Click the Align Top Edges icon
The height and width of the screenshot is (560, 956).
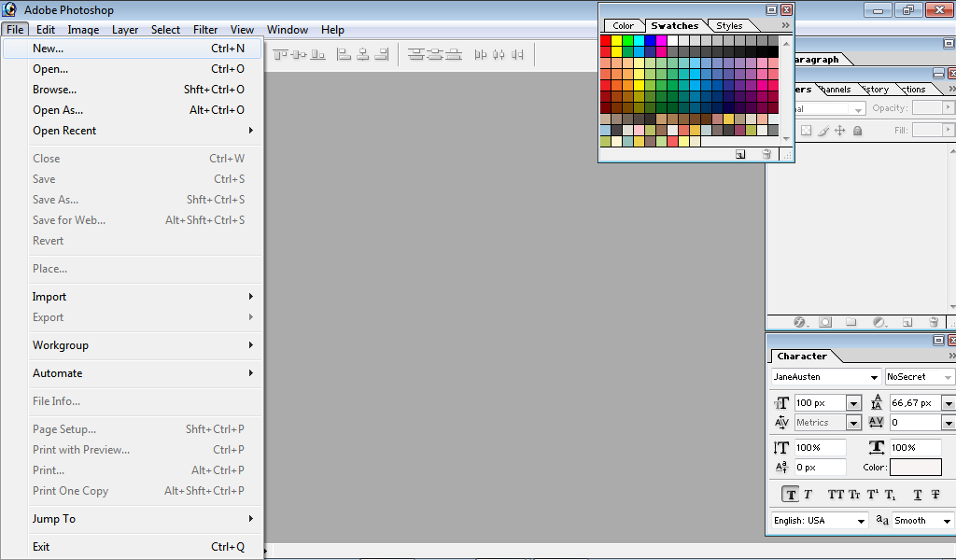280,55
